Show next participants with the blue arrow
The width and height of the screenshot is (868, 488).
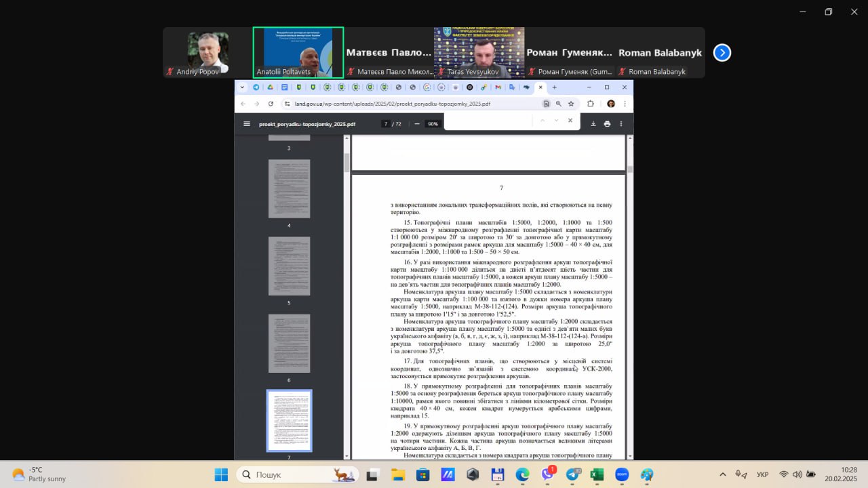[x=722, y=53]
